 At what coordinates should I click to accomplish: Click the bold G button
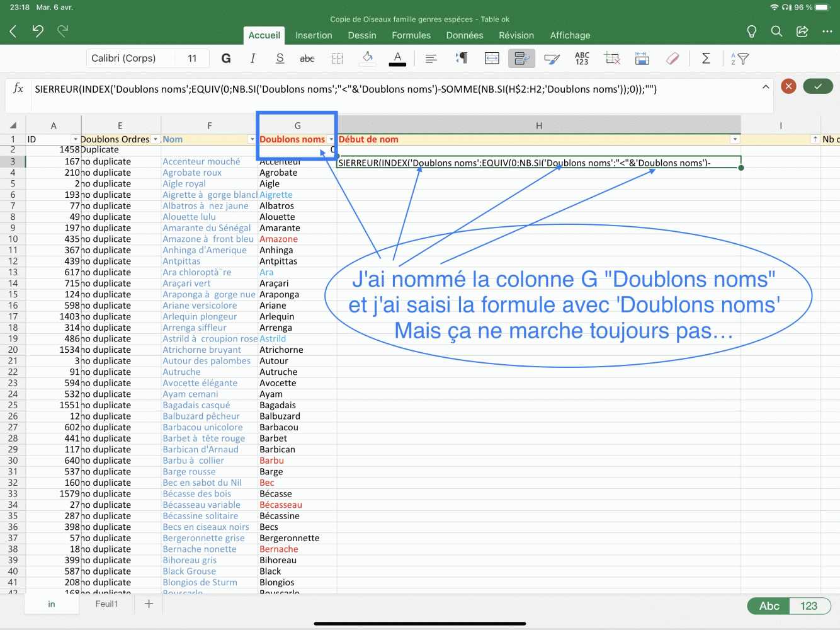(x=226, y=59)
